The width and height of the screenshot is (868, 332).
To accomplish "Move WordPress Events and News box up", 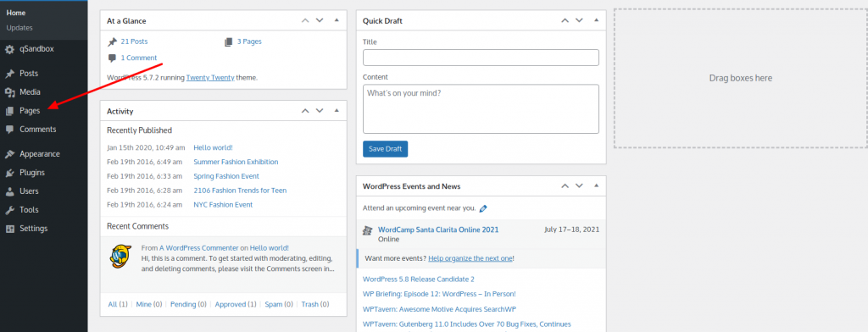I will pyautogui.click(x=565, y=186).
